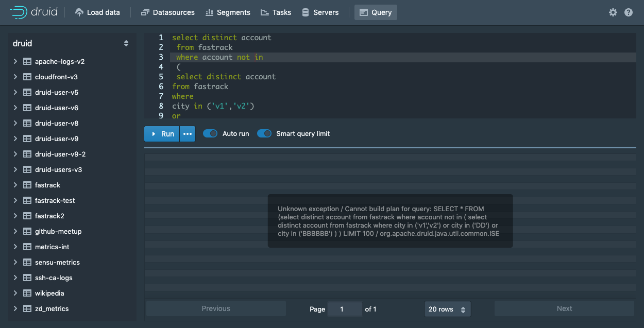Click the Druid logo
This screenshot has width=644, height=328.
[x=33, y=12]
